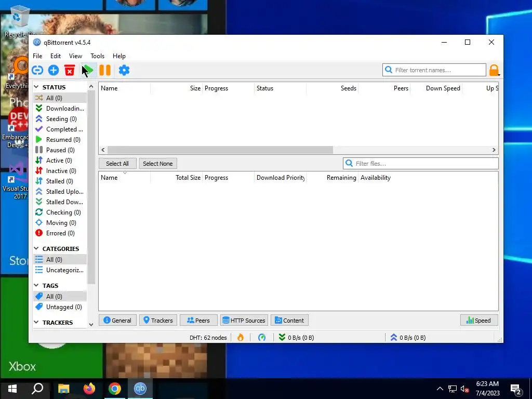Select the Untagged (0) tag filter
Viewport: 532px width, 399px height.
(60, 307)
